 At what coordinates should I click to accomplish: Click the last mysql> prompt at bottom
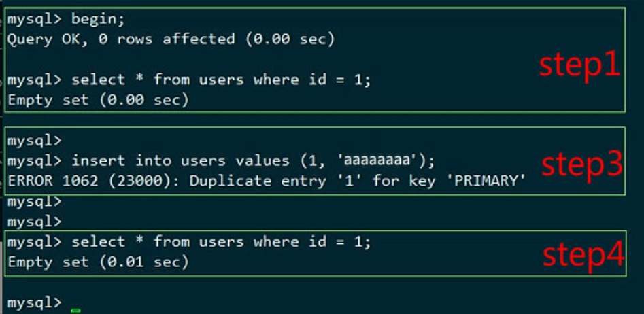pyautogui.click(x=35, y=302)
